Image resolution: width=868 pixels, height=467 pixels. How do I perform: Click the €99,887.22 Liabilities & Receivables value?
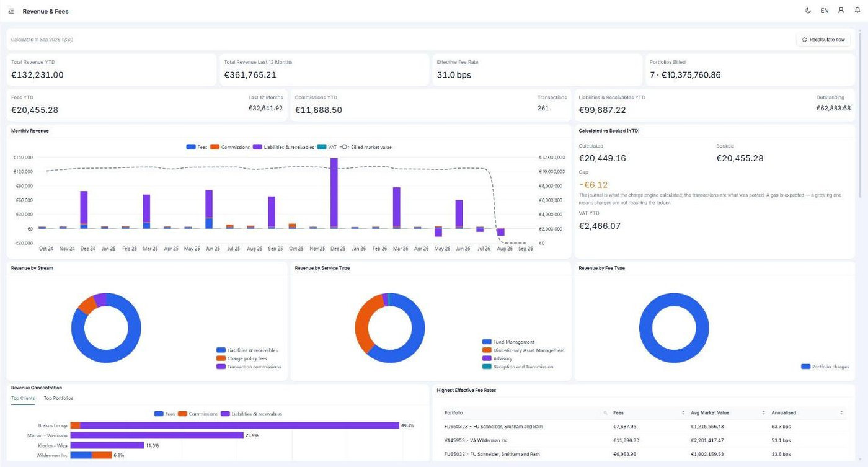click(602, 110)
